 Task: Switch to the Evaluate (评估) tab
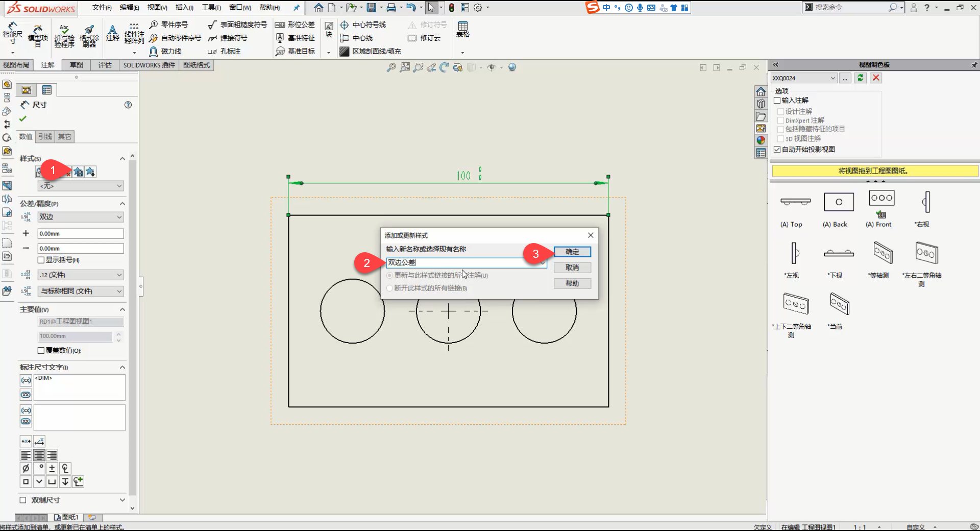point(105,65)
